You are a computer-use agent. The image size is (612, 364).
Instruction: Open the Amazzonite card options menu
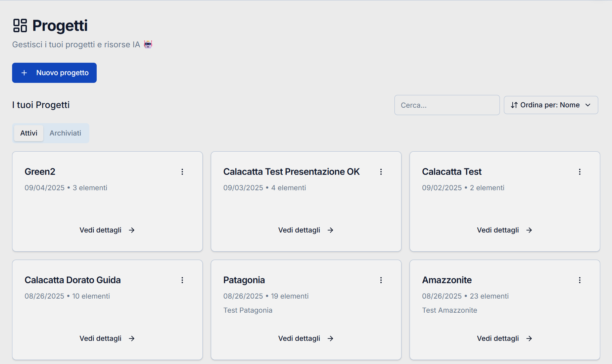coord(580,280)
